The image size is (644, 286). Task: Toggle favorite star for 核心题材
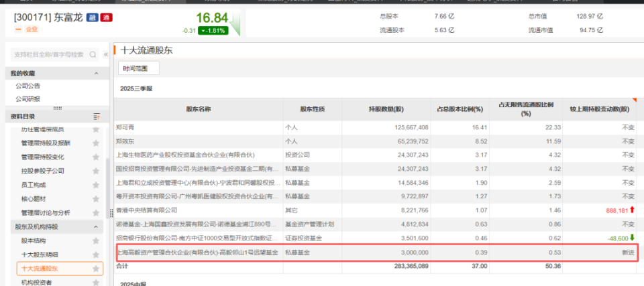coord(96,199)
